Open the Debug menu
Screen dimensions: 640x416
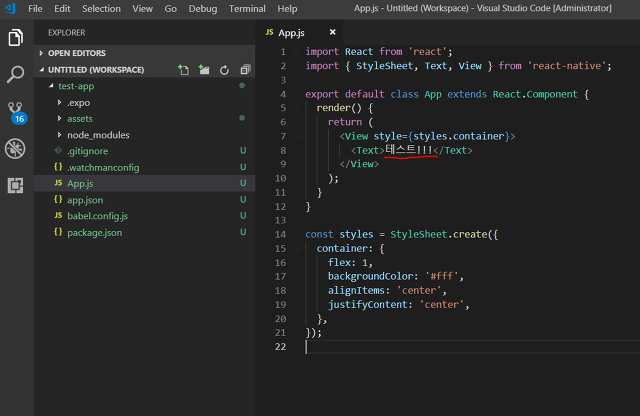tap(203, 9)
